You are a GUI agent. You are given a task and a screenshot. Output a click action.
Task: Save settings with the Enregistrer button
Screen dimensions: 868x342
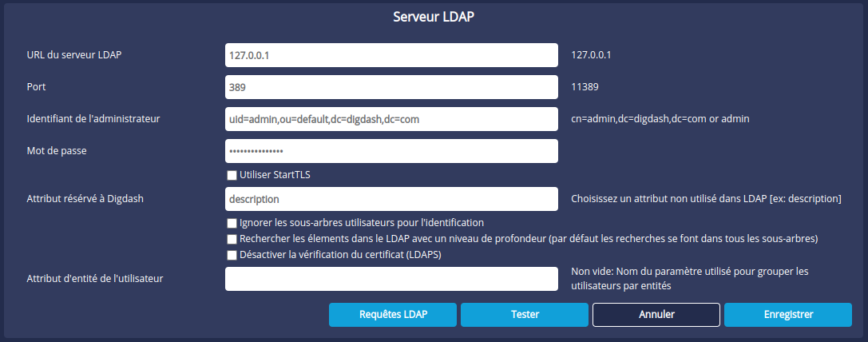788,315
